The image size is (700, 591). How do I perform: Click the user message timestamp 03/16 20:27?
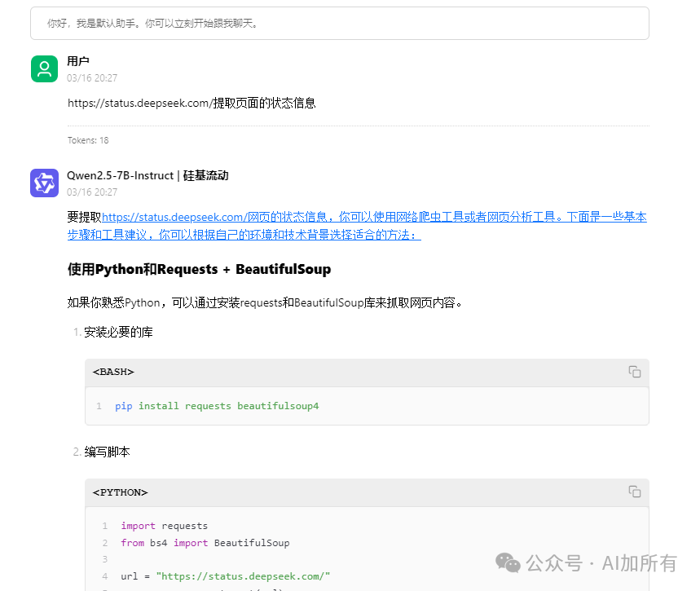click(x=92, y=78)
